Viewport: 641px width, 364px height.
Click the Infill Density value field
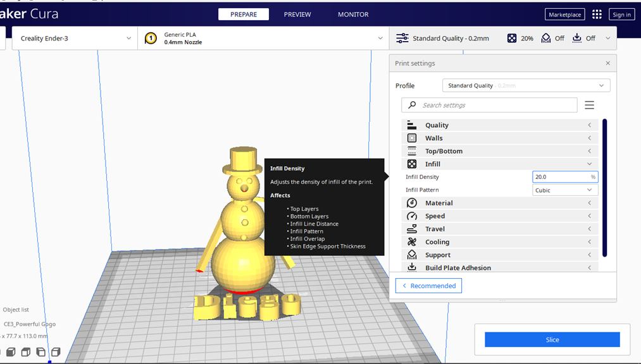click(x=565, y=177)
